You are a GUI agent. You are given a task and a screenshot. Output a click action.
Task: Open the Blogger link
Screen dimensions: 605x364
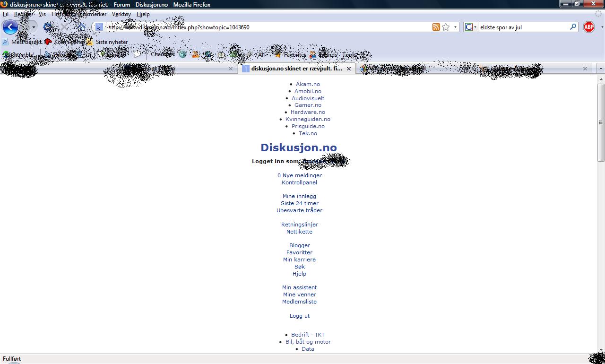coord(300,245)
